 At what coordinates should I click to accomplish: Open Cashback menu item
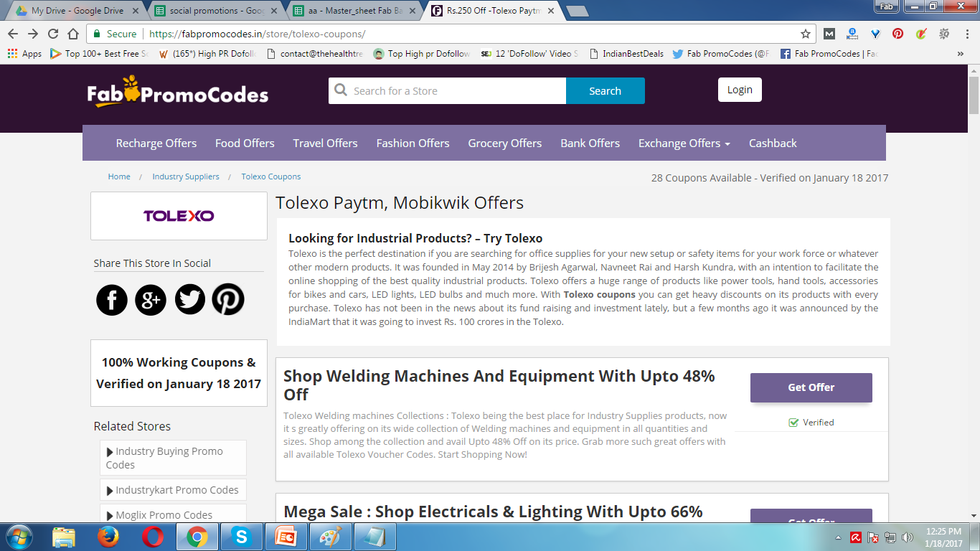pyautogui.click(x=773, y=143)
